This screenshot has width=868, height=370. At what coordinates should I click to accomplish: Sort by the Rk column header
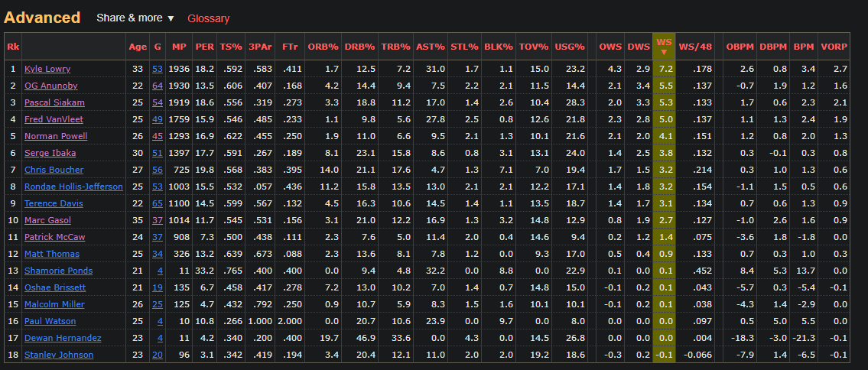coord(13,47)
